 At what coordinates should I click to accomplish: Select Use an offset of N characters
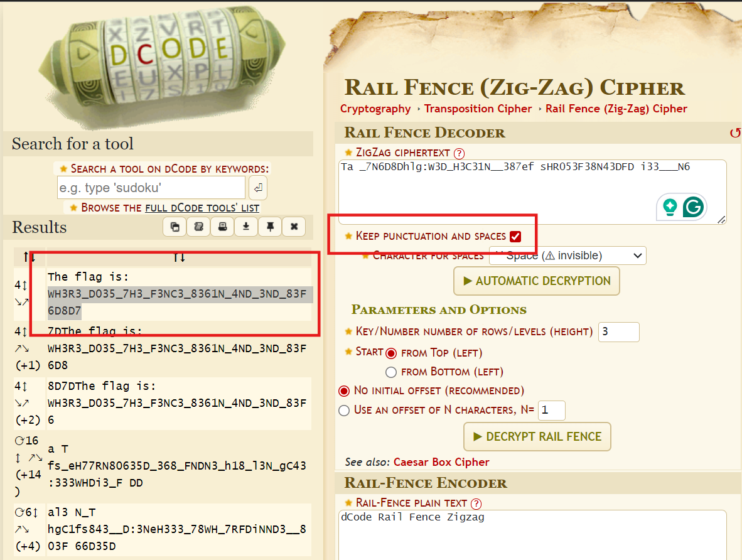pos(344,410)
